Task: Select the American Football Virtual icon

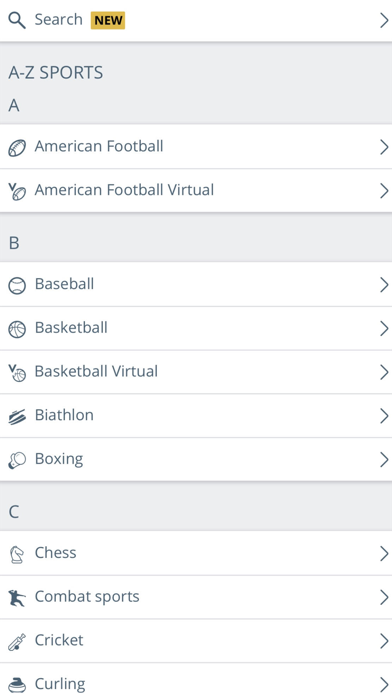Action: tap(17, 192)
